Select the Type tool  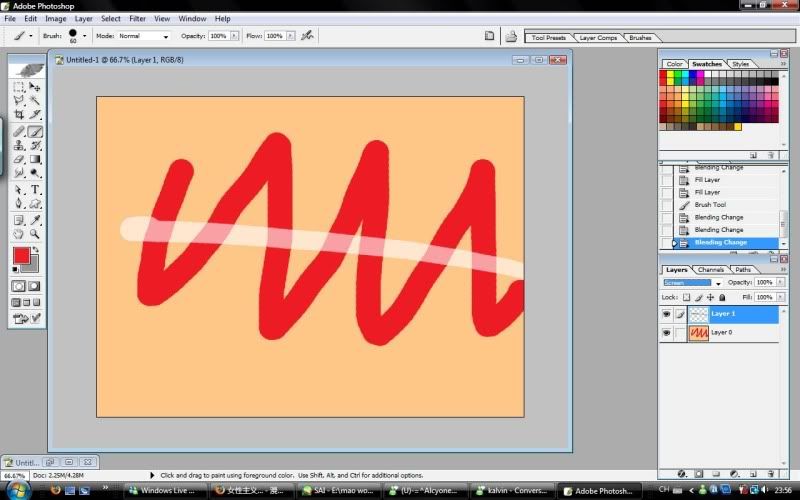(x=36, y=189)
